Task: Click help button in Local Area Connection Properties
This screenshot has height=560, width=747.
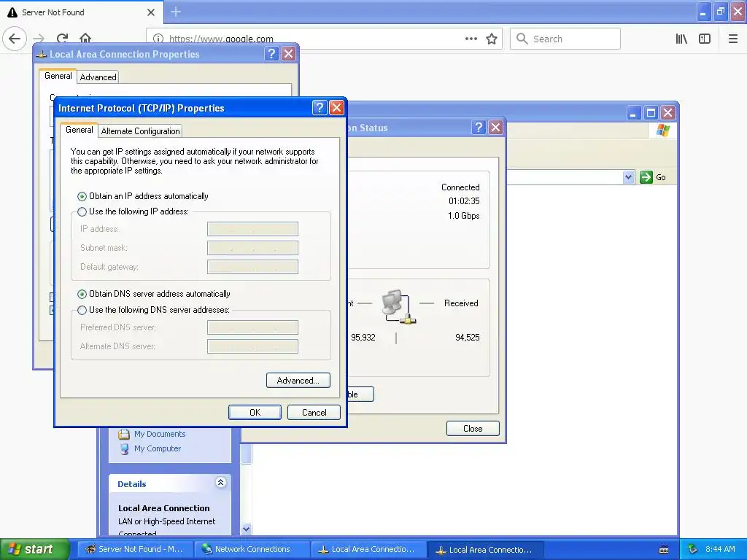Action: click(x=271, y=54)
